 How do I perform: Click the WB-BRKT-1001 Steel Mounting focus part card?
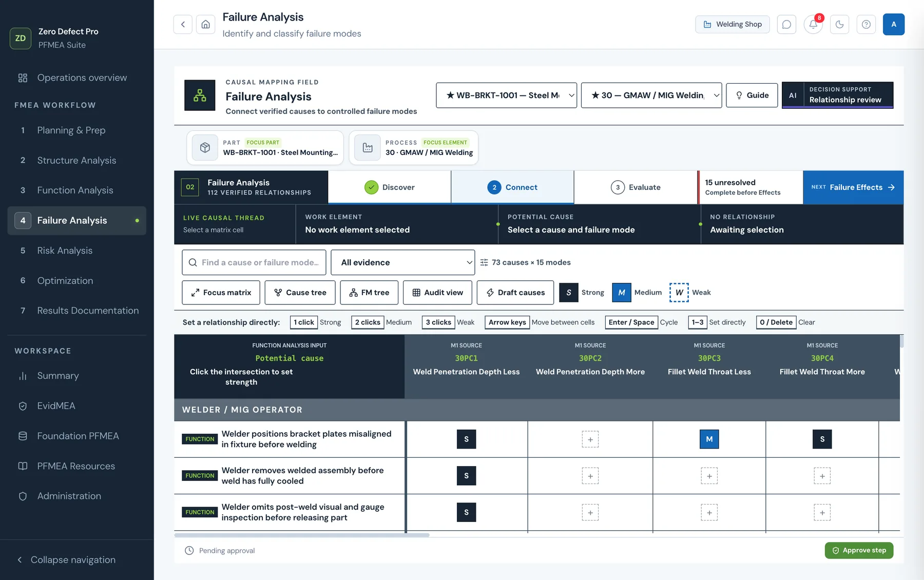click(265, 148)
